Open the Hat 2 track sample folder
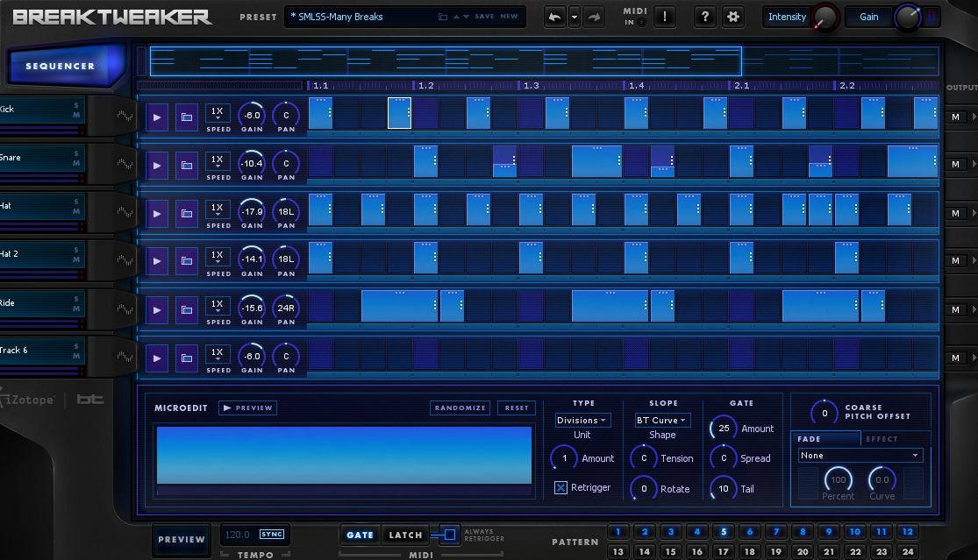The image size is (978, 560). pyautogui.click(x=187, y=261)
